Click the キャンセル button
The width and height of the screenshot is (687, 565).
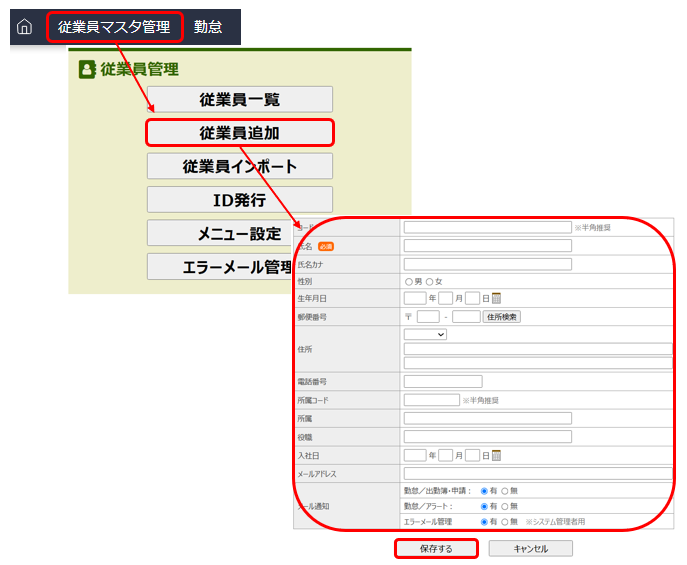tap(531, 549)
